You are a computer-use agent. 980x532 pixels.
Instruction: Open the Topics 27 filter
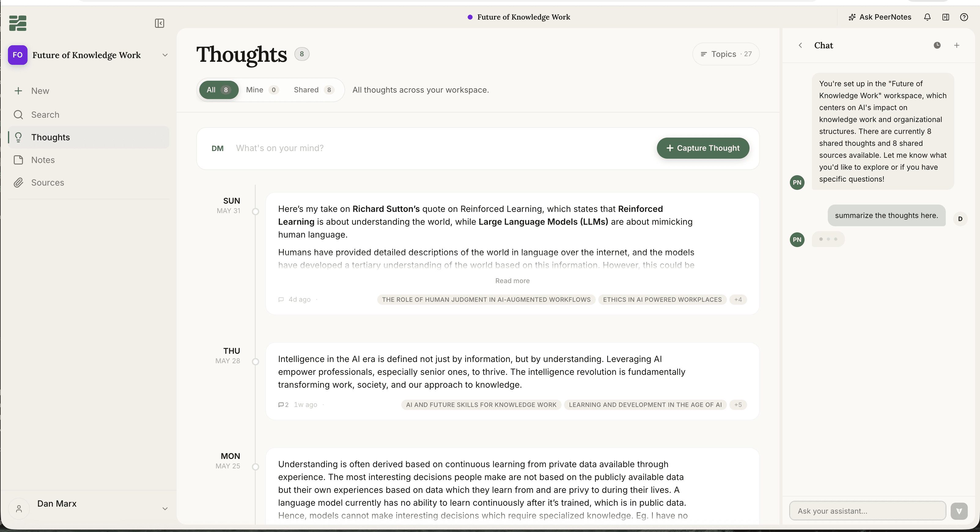726,54
